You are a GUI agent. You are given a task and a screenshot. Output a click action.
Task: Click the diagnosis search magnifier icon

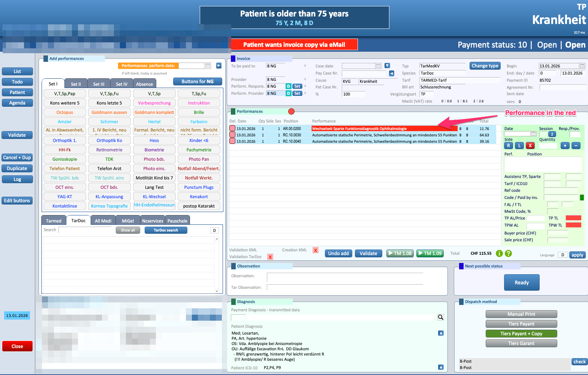pyautogui.click(x=441, y=317)
